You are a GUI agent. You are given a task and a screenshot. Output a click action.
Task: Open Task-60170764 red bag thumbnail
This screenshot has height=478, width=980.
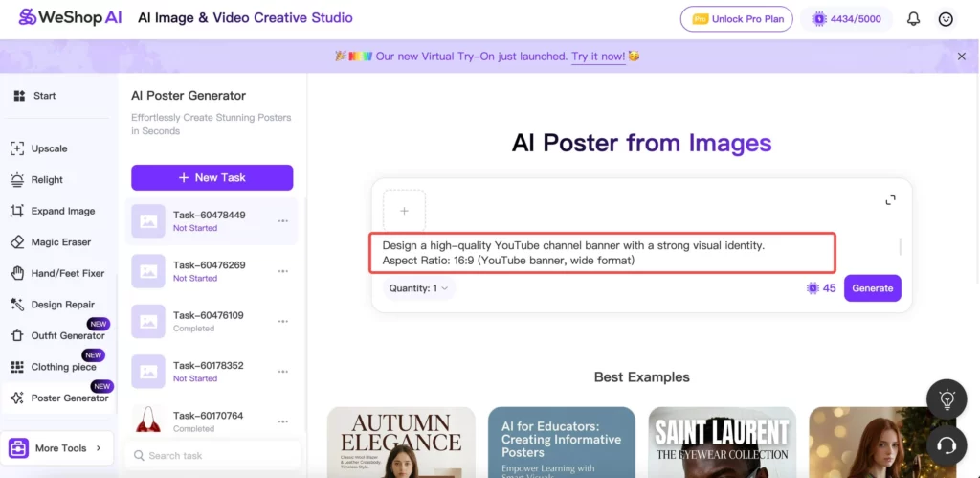pos(148,420)
